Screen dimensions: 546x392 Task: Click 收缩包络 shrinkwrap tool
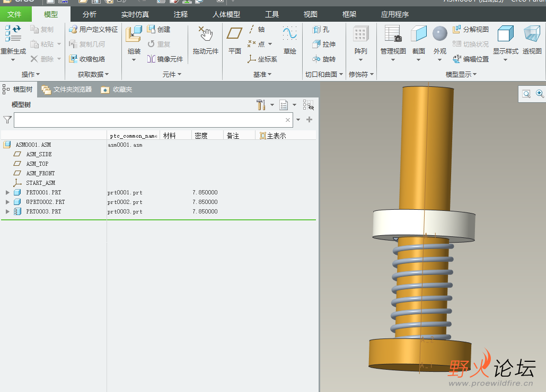[87, 59]
